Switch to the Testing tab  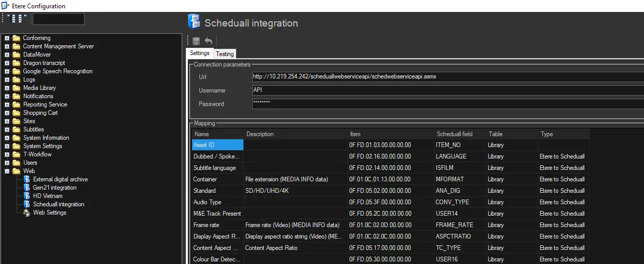pyautogui.click(x=225, y=54)
